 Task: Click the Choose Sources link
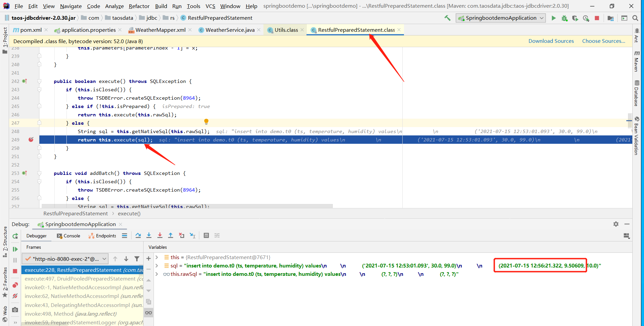pos(603,40)
